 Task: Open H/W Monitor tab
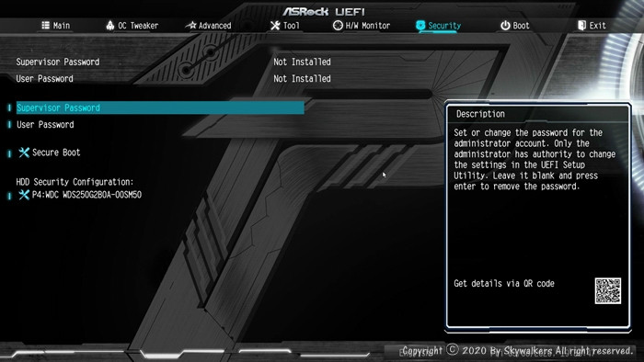point(362,26)
